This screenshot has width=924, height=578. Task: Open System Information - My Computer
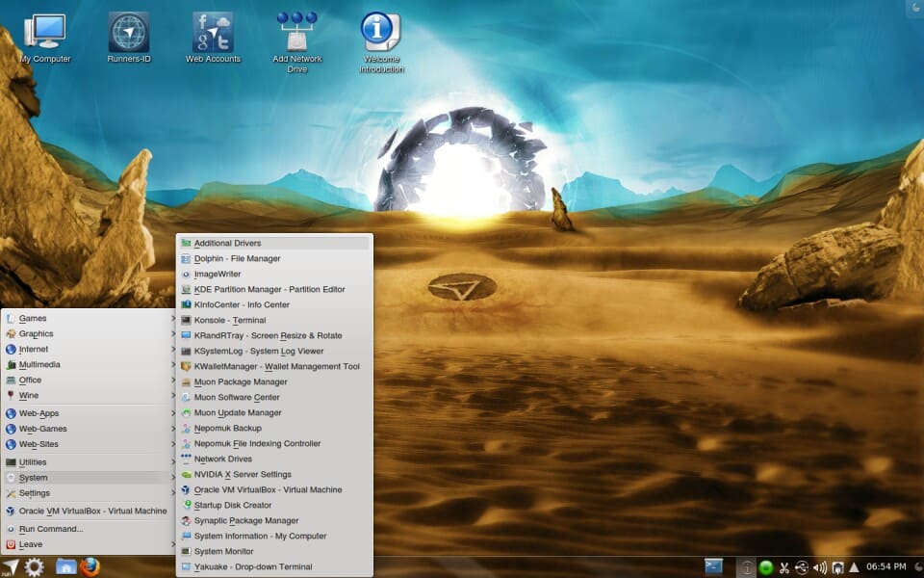[274, 537]
